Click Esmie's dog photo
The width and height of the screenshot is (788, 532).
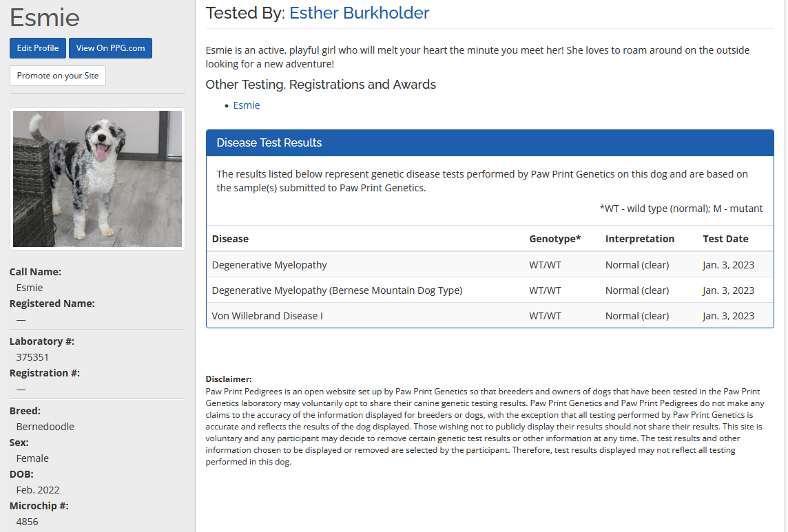click(x=97, y=179)
